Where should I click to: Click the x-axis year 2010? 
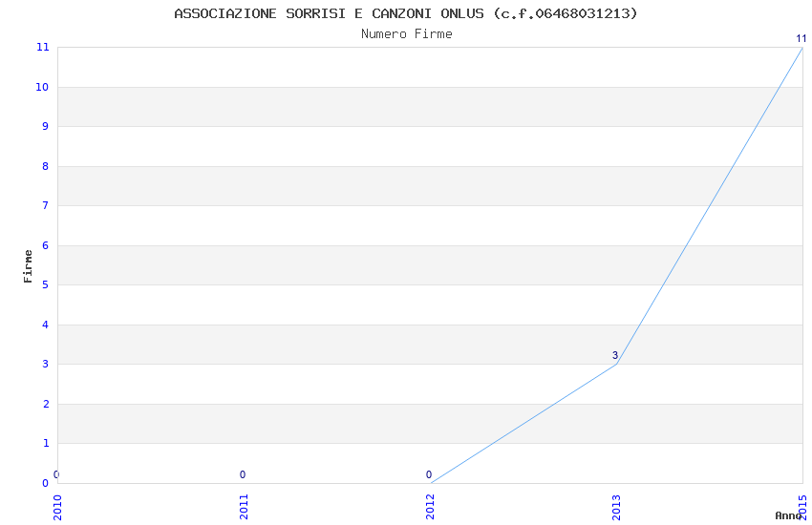point(57,507)
